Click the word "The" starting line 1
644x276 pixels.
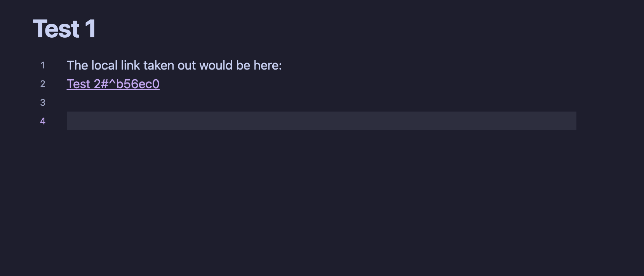pyautogui.click(x=77, y=65)
